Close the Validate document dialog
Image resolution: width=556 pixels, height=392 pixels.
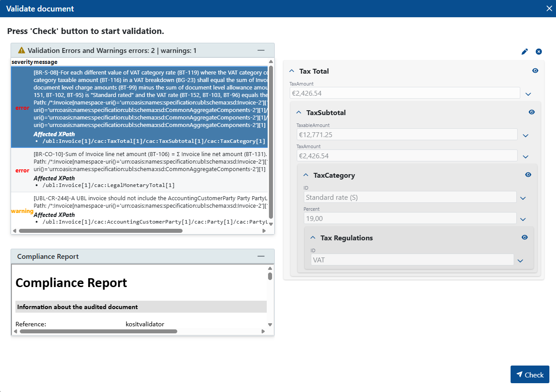[x=549, y=8]
